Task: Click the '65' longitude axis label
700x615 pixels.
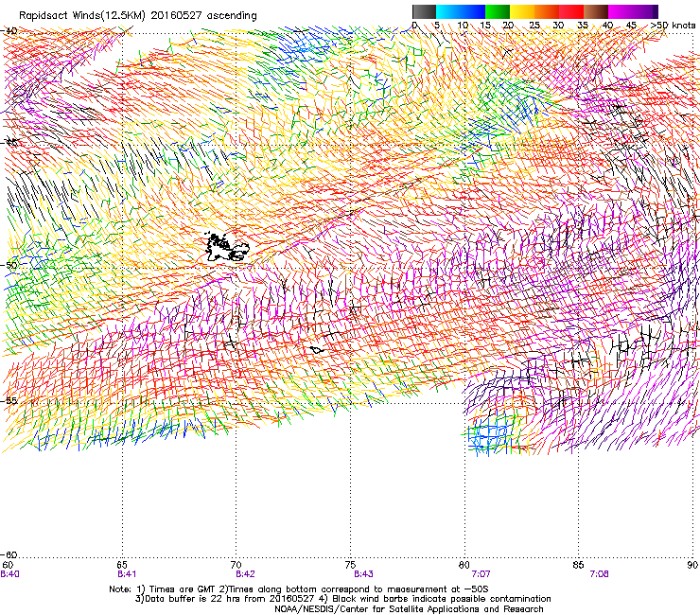Action: pyautogui.click(x=122, y=565)
